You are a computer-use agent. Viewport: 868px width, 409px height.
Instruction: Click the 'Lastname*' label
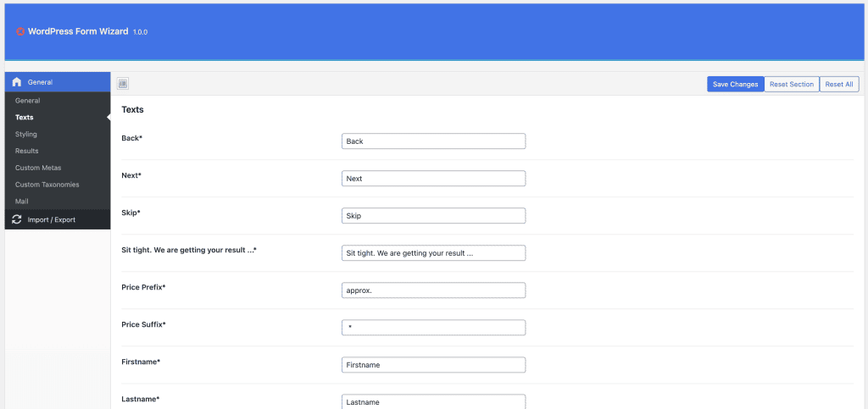click(141, 399)
